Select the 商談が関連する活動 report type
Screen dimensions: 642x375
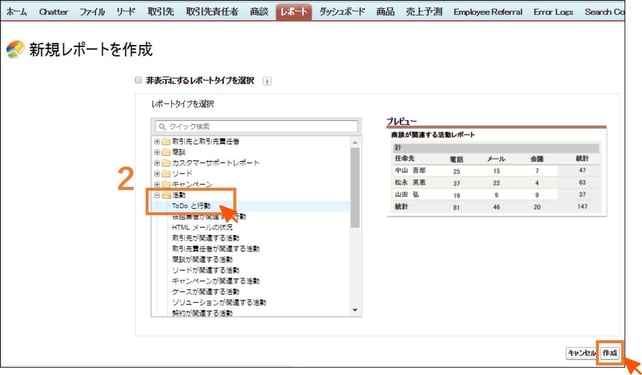coord(202,259)
